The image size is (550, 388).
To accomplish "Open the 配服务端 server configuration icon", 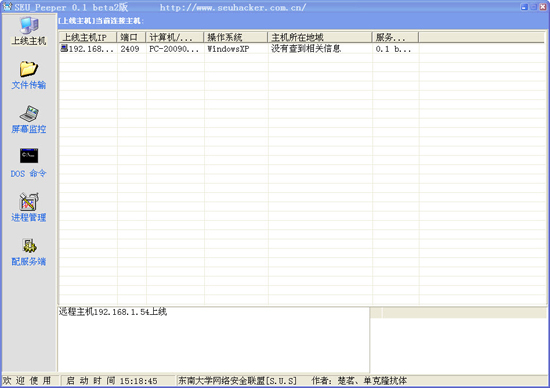I will 29,246.
